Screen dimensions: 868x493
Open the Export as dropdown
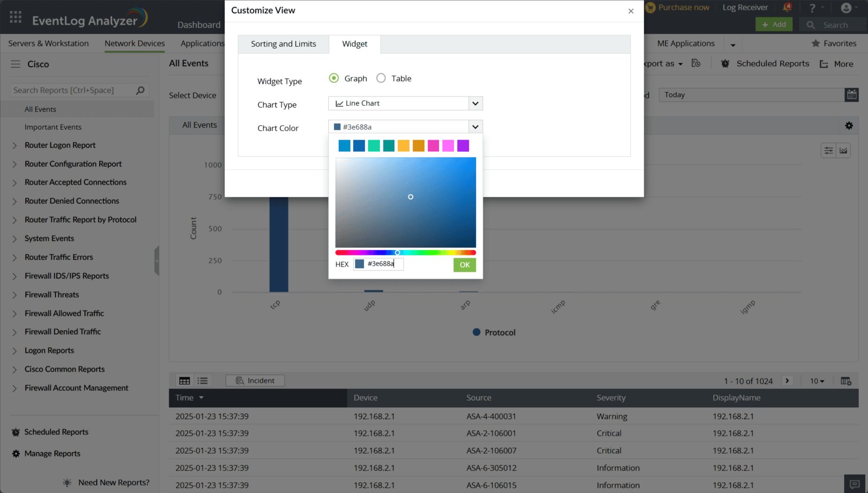[663, 64]
